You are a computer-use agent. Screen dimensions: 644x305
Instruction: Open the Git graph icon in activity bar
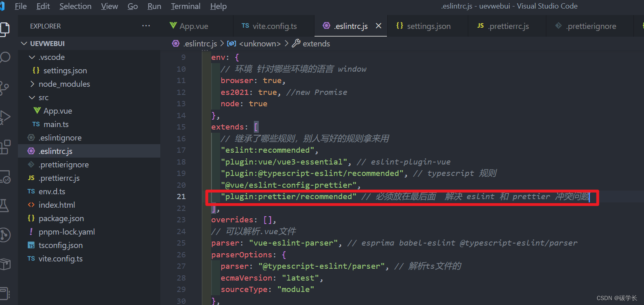click(4, 235)
